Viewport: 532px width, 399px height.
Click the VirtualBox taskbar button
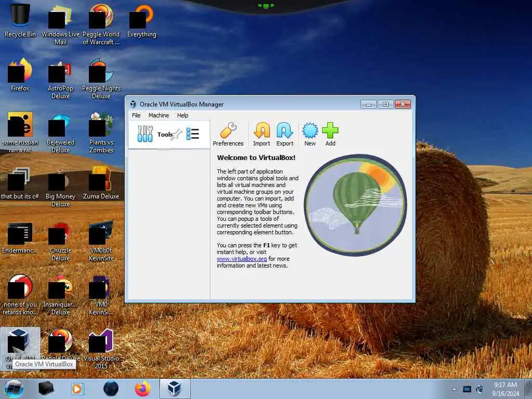(x=175, y=389)
